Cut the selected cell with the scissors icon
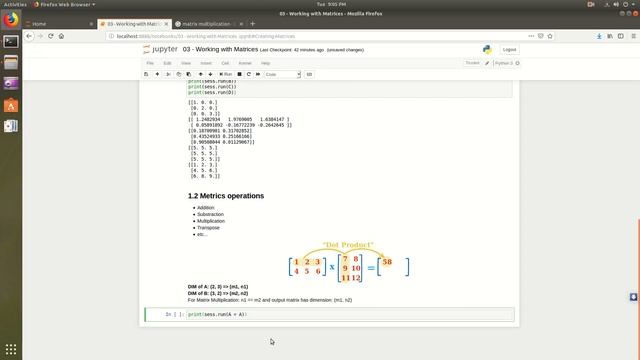640x360 pixels. 168,74
